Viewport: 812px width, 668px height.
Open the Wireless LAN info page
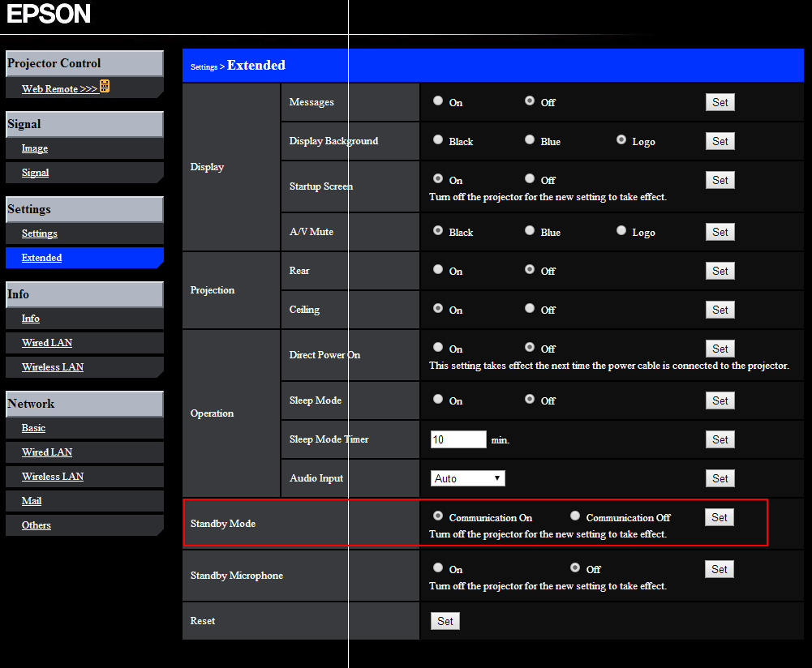(52, 366)
